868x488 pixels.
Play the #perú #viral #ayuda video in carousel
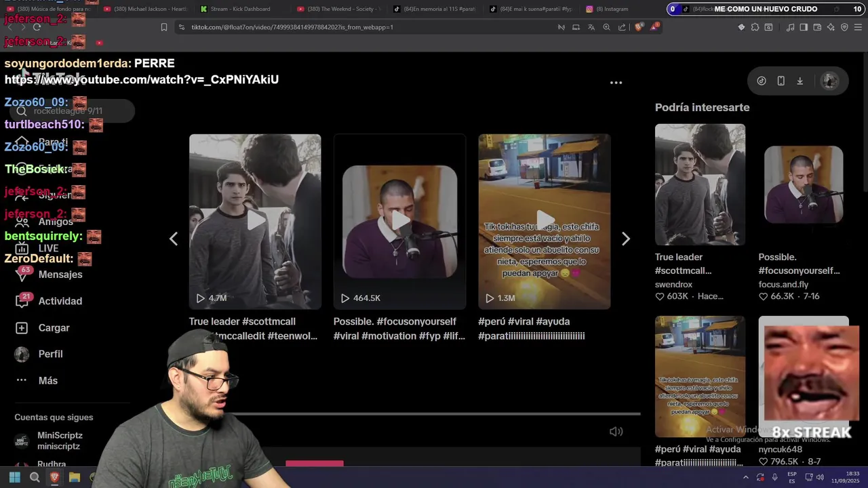tap(545, 222)
